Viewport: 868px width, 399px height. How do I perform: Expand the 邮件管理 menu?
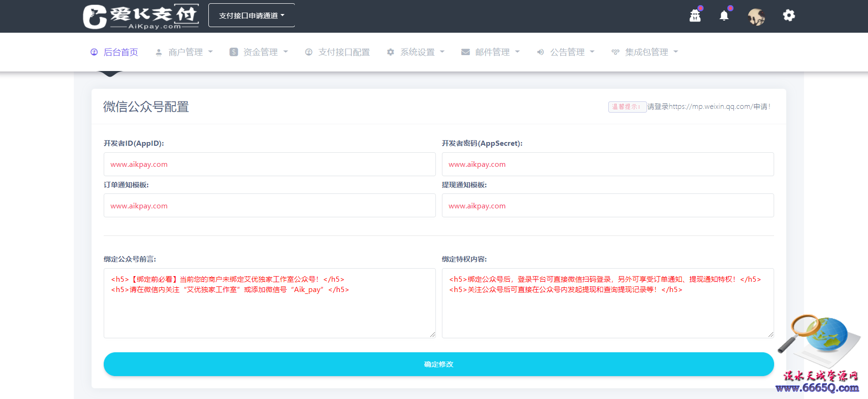491,52
